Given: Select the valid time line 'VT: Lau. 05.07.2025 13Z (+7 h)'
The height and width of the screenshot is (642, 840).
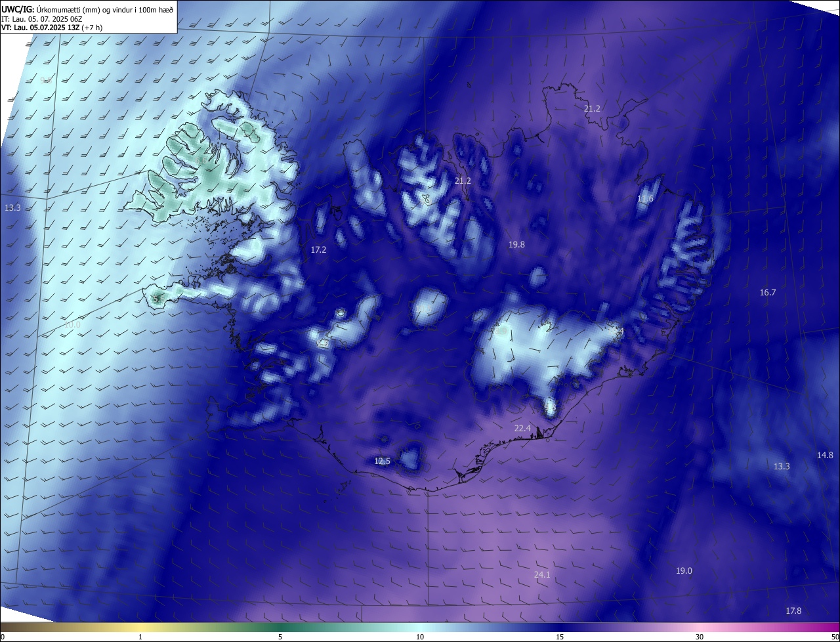Looking at the screenshot, I should [52, 28].
